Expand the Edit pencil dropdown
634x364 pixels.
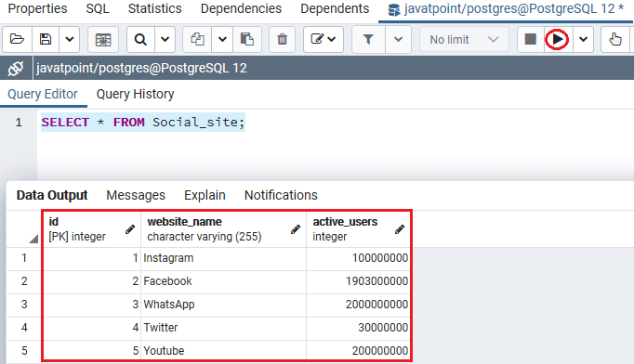pos(324,39)
